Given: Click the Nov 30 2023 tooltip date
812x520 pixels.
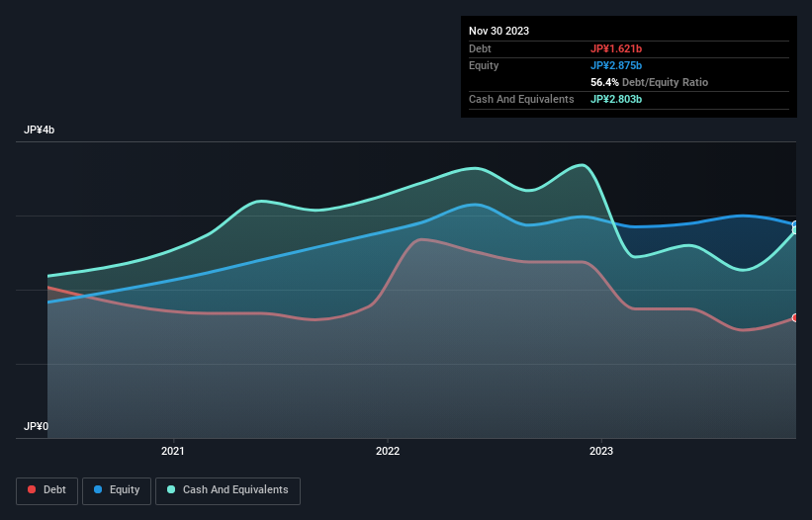Looking at the screenshot, I should [x=498, y=31].
